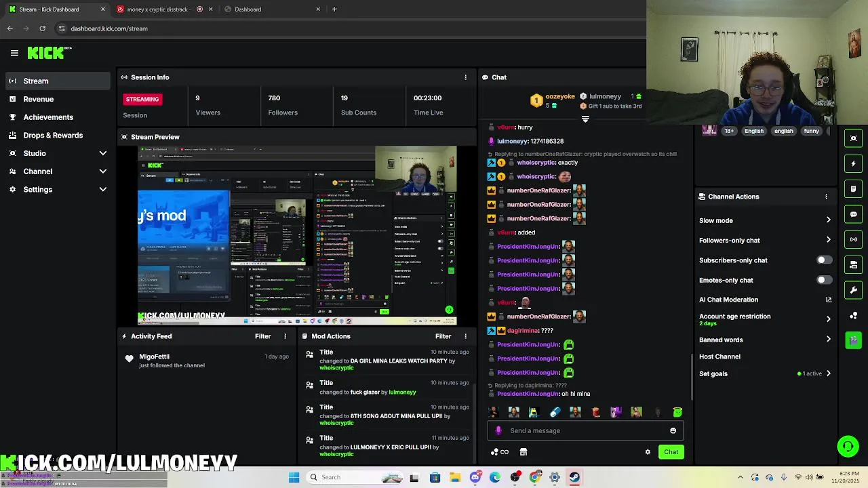This screenshot has width=868, height=488.
Task: Select Stream in the sidebar
Action: (x=58, y=81)
